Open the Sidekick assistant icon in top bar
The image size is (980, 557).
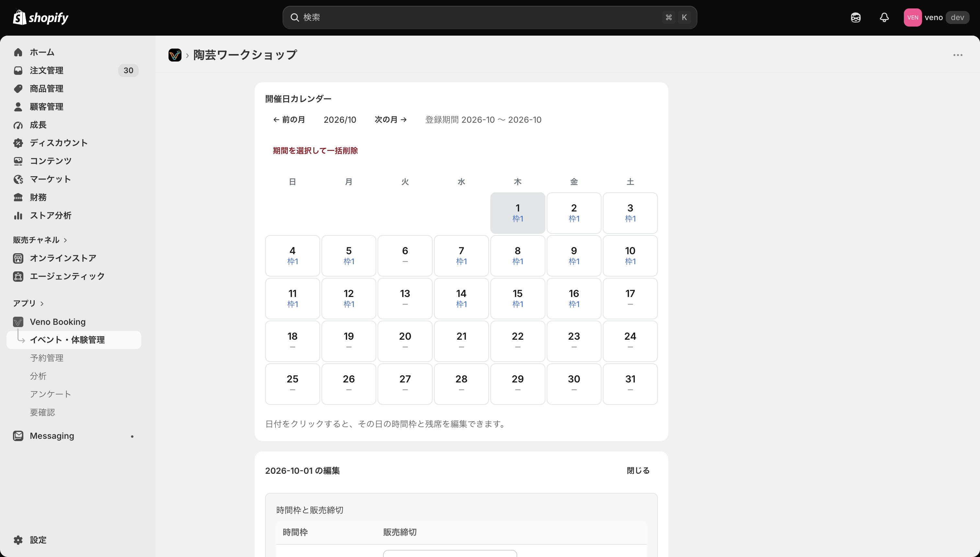point(856,17)
